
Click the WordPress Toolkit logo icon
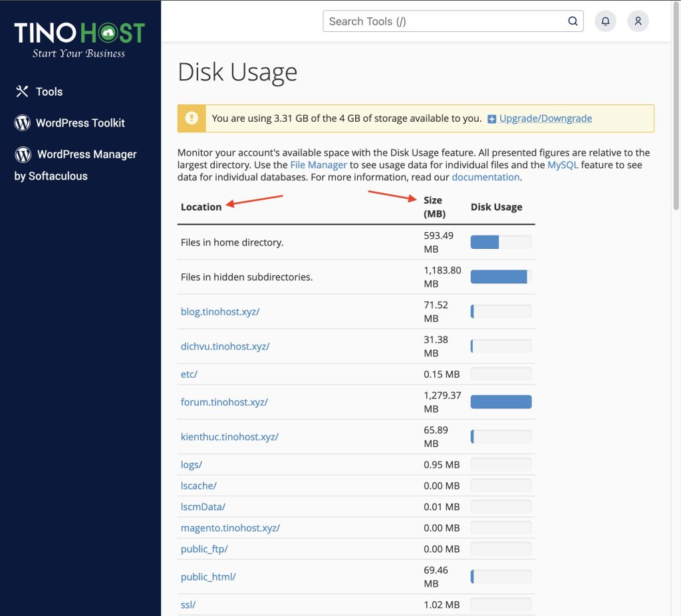(x=22, y=123)
